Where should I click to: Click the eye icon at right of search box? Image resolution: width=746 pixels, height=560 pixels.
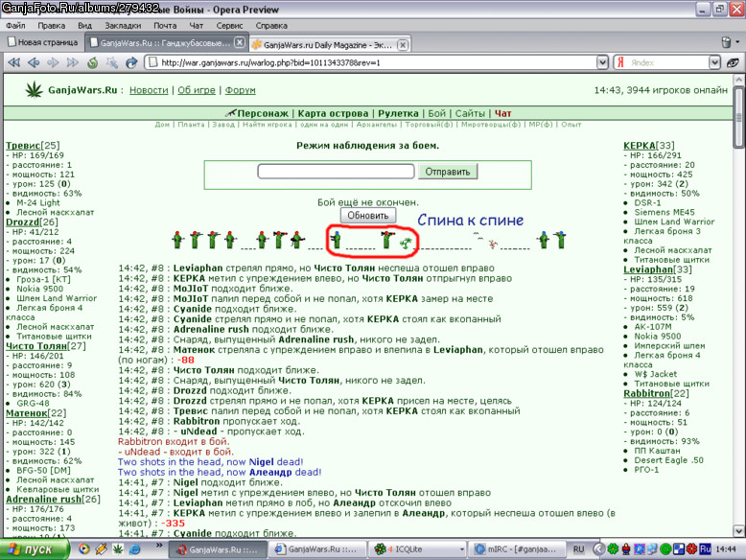tap(734, 62)
